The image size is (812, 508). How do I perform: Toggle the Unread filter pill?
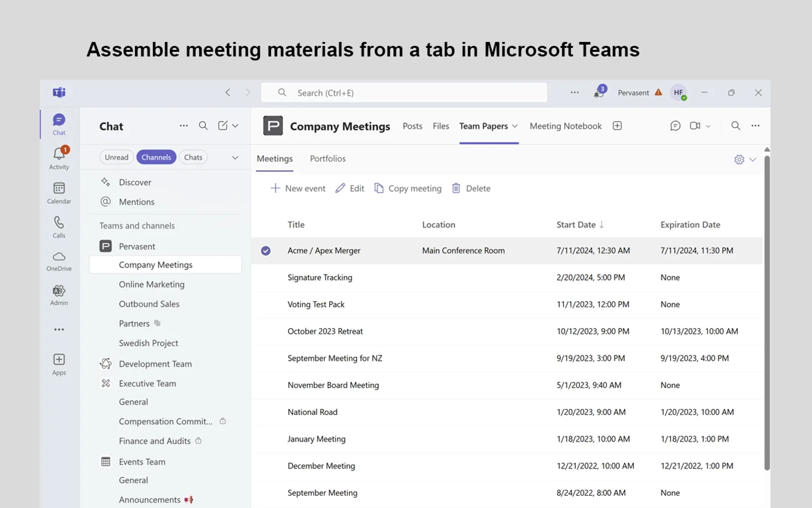[x=116, y=157]
